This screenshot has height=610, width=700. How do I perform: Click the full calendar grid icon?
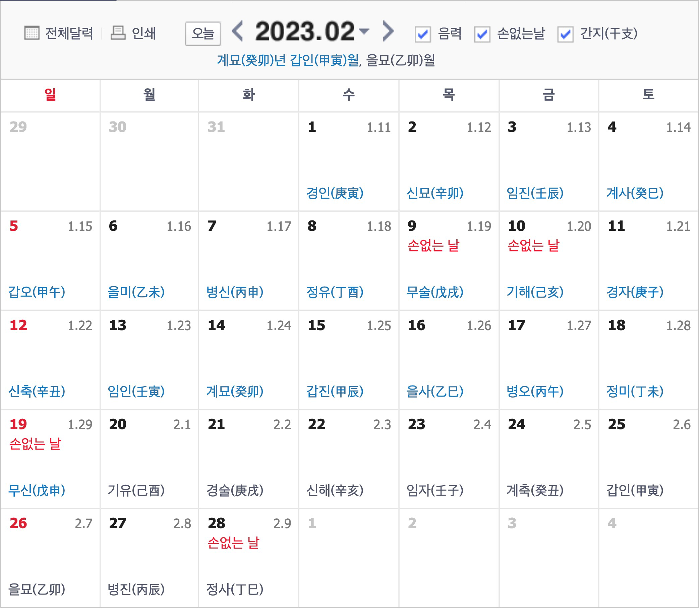pos(32,33)
